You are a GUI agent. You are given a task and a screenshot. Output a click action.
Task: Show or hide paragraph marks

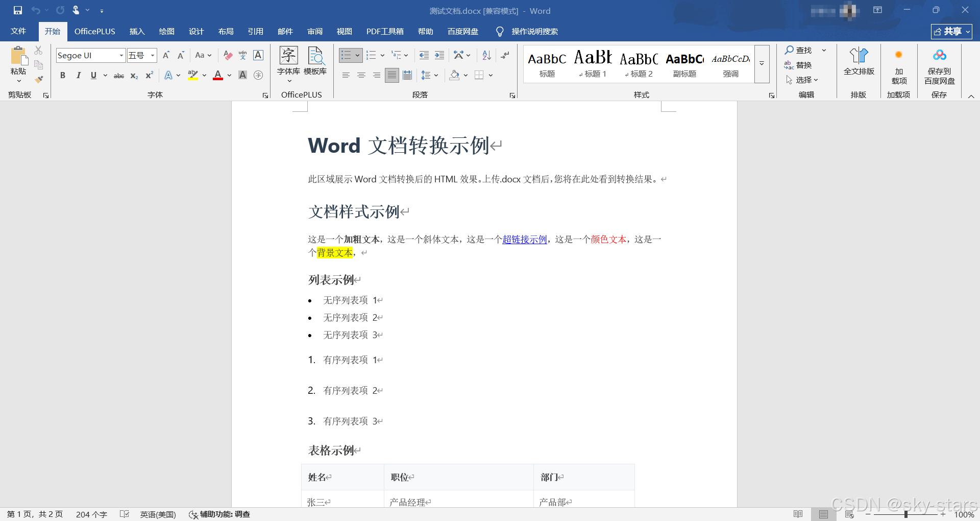(505, 55)
